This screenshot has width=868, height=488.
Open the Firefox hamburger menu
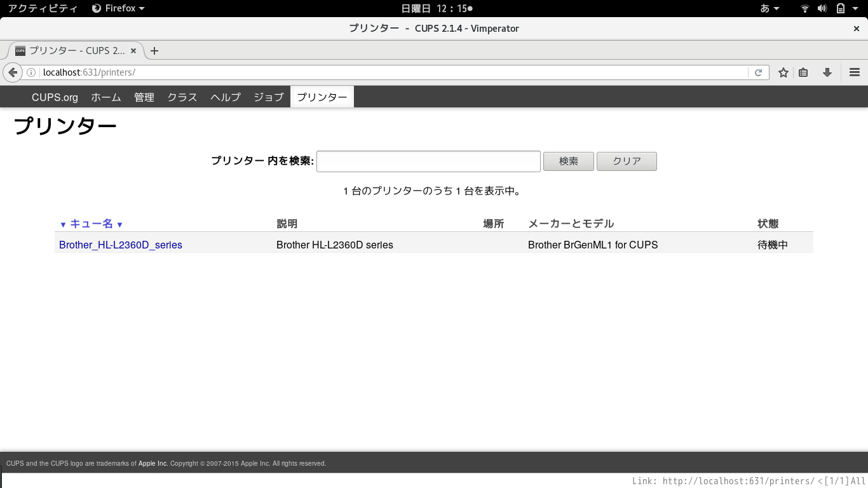point(855,72)
